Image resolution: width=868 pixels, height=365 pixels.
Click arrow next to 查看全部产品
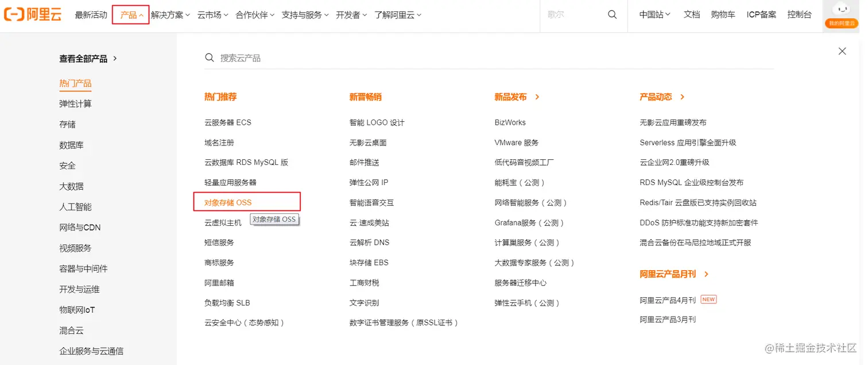115,58
